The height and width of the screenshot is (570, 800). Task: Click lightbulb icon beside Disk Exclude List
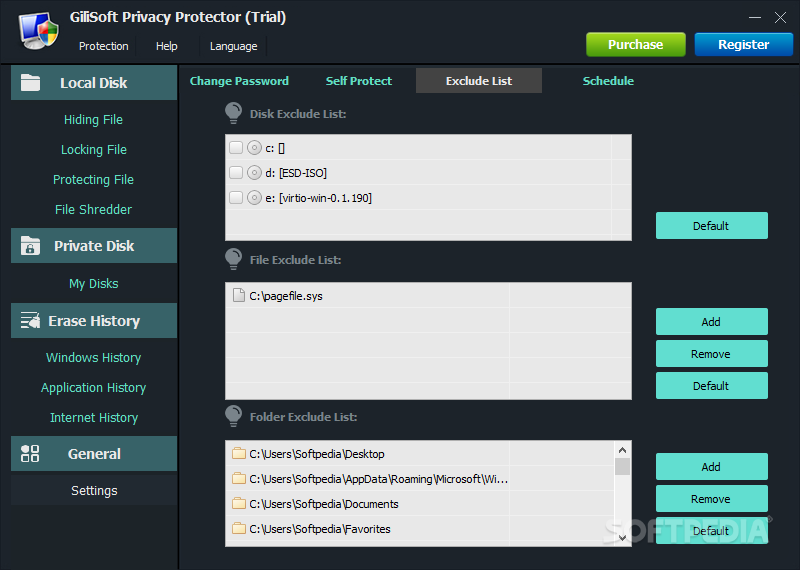click(x=233, y=113)
